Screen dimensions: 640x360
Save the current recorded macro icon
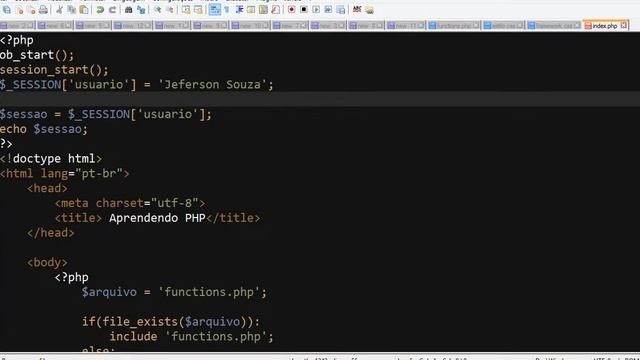pos(340,10)
